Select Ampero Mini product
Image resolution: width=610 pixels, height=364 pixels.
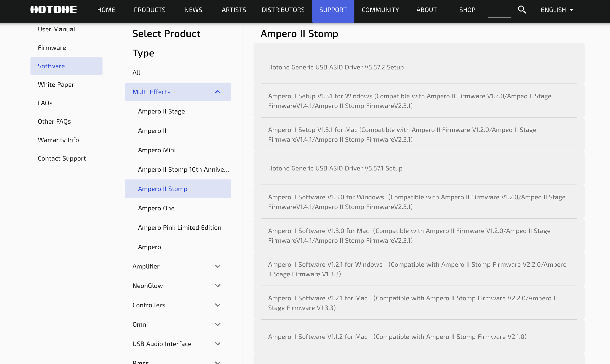click(x=157, y=150)
